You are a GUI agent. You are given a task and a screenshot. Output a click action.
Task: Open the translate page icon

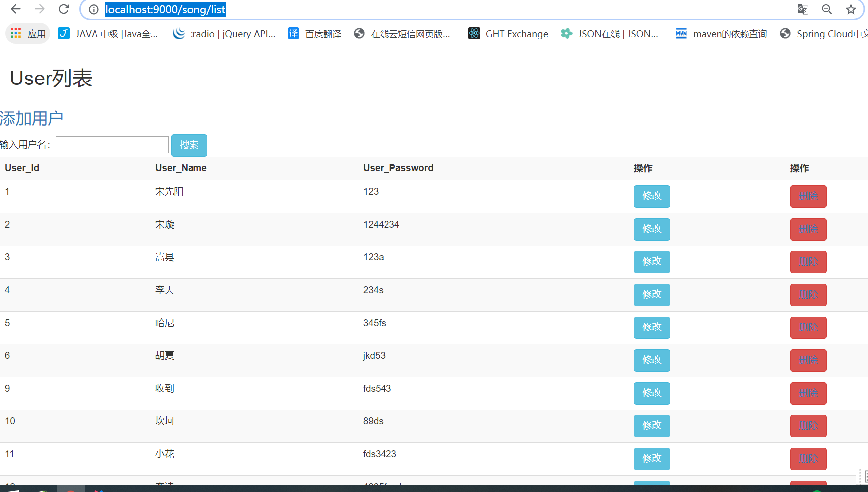click(x=803, y=9)
